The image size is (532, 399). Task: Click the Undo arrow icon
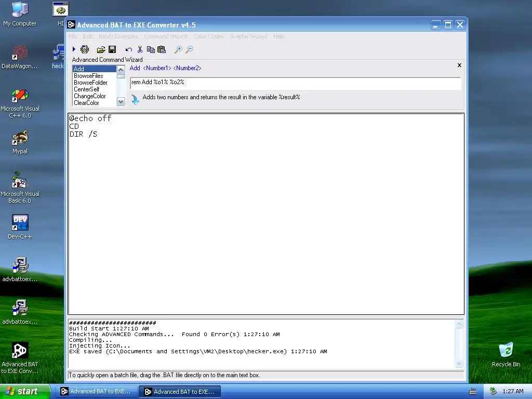pyautogui.click(x=129, y=50)
